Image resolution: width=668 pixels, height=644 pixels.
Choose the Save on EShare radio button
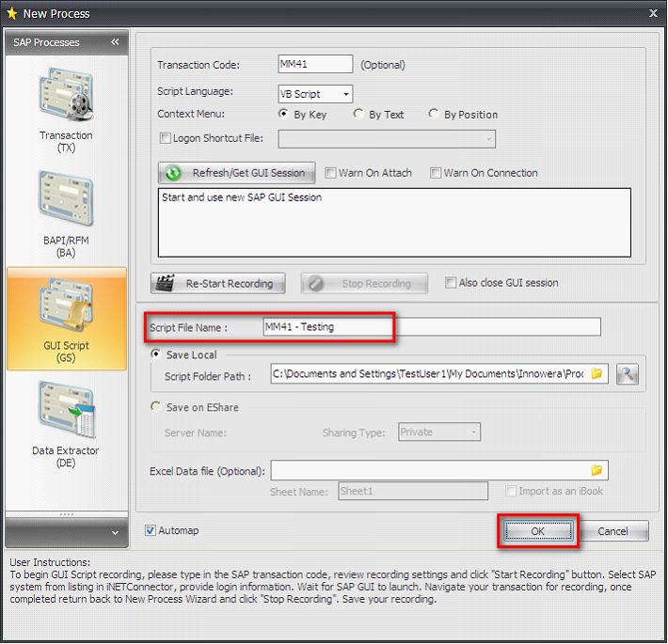pyautogui.click(x=156, y=407)
